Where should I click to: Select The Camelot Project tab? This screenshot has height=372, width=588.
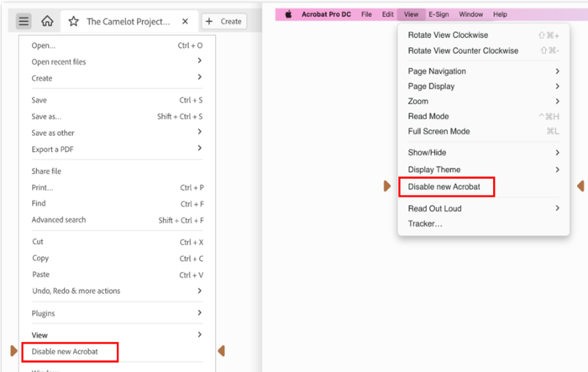pyautogui.click(x=129, y=21)
